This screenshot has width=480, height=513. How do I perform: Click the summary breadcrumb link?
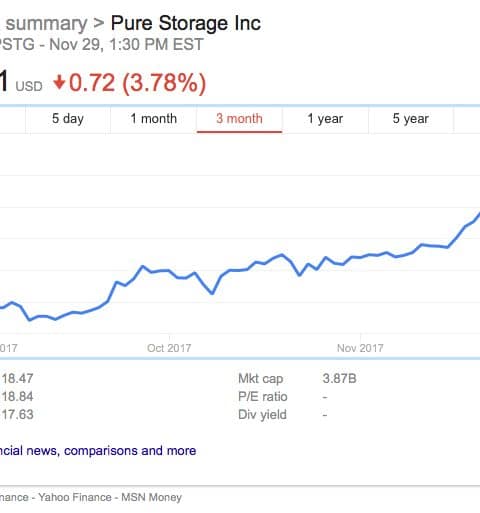click(46, 24)
